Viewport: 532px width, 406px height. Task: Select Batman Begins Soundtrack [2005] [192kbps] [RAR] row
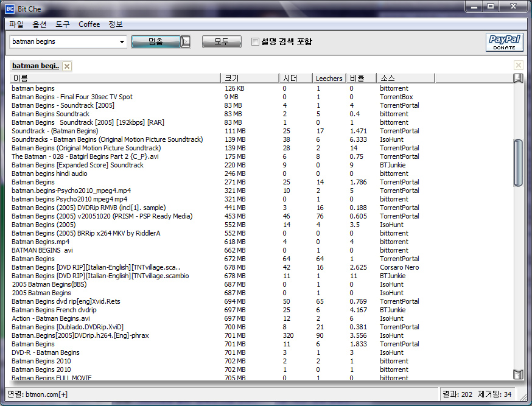point(262,122)
